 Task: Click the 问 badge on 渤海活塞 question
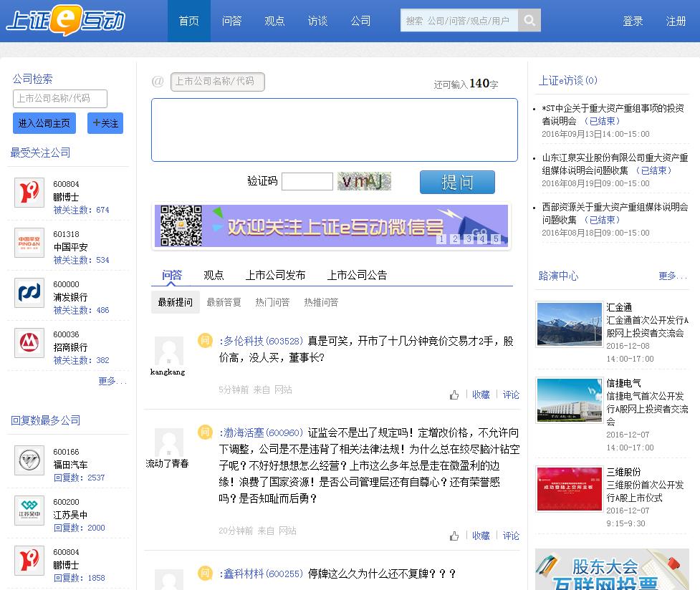pos(205,432)
